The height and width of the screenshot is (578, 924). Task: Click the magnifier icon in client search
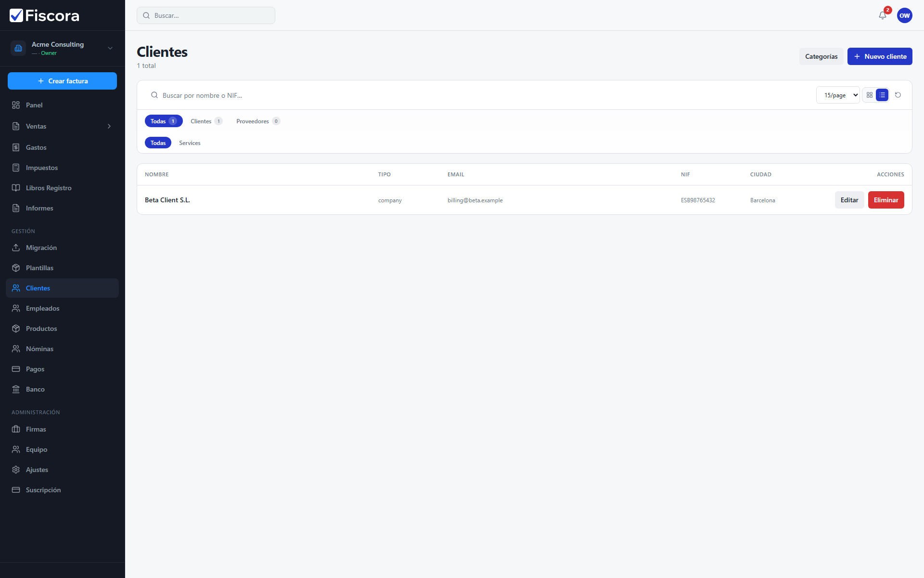154,95
